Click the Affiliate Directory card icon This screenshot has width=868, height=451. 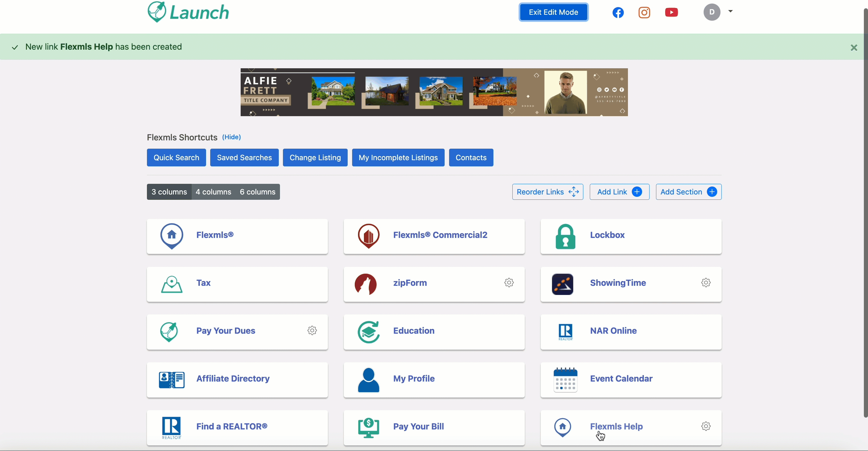[171, 380]
